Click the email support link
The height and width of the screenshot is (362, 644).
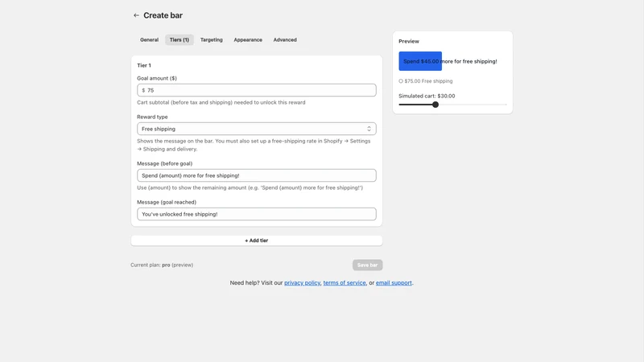click(x=394, y=283)
